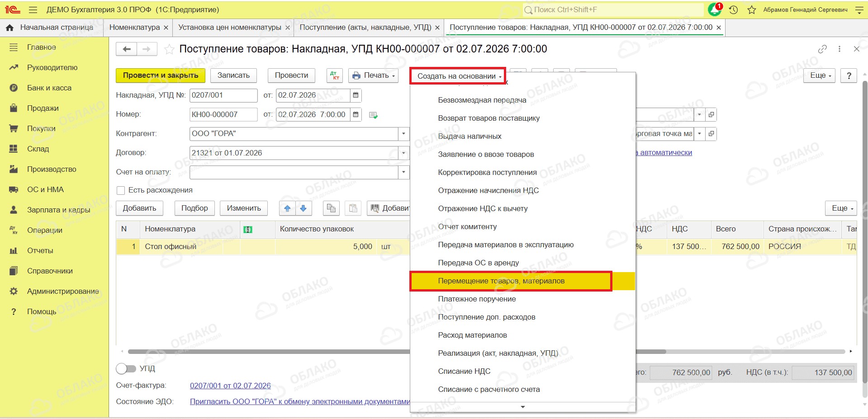Open the title bar settings lines menu
868x419 pixels.
point(859,9)
